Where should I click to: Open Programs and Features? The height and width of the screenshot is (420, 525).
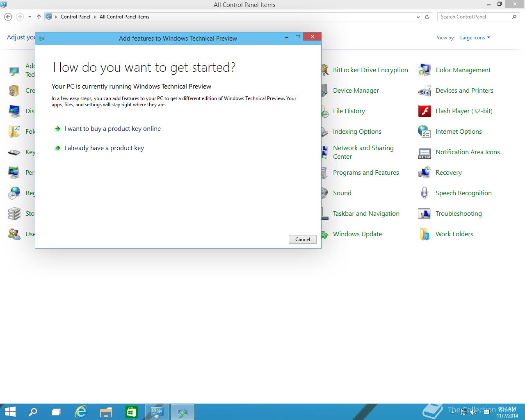(366, 173)
